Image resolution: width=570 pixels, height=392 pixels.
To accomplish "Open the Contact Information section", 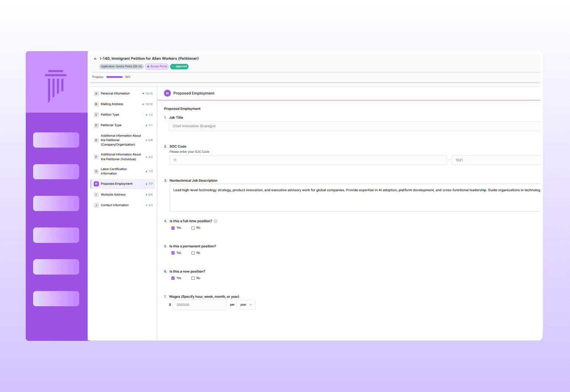I will 123,205.
